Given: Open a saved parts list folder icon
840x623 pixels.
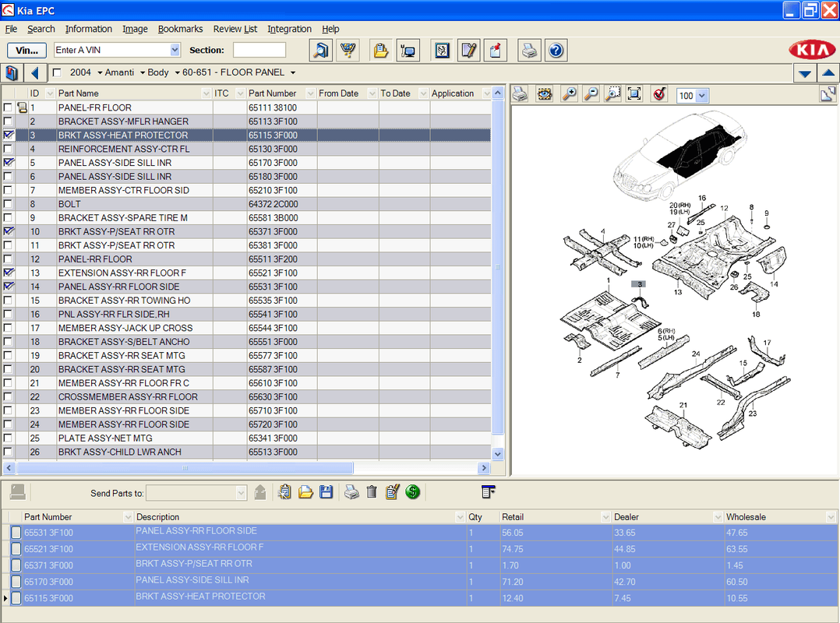Looking at the screenshot, I should 305,492.
